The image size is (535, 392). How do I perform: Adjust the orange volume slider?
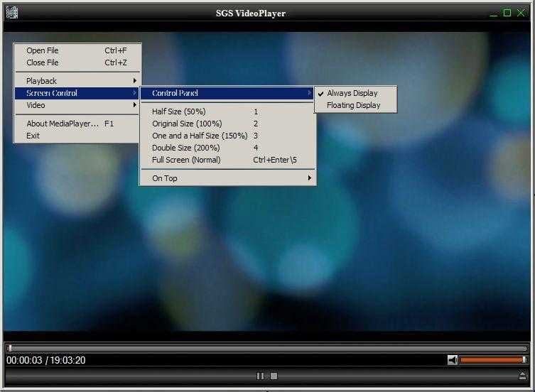(493, 360)
